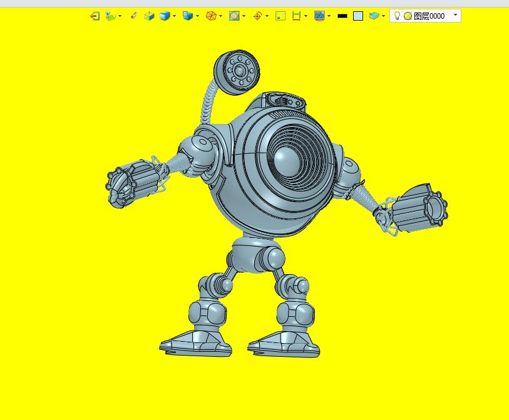Select the eraser tool icon

pos(133,16)
